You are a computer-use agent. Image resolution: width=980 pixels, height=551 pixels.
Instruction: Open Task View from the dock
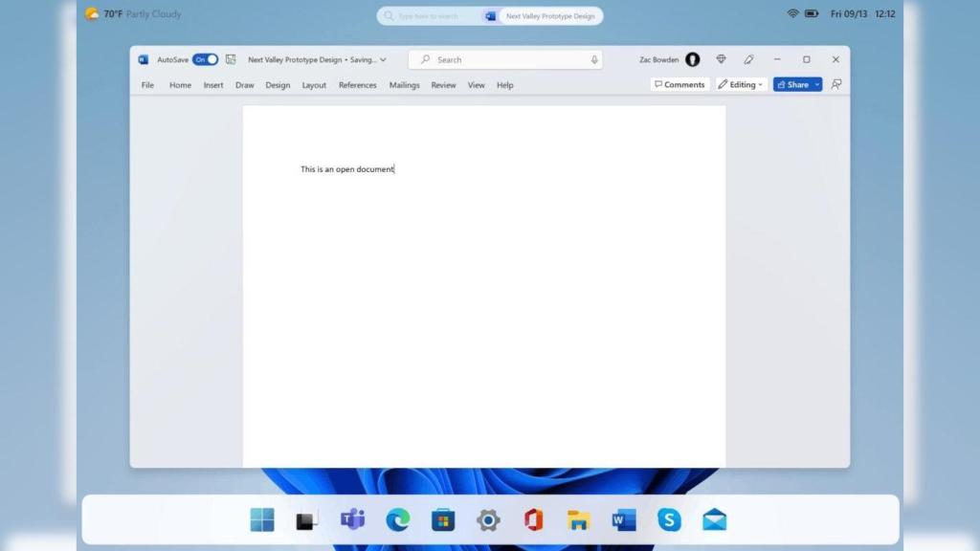click(x=307, y=519)
